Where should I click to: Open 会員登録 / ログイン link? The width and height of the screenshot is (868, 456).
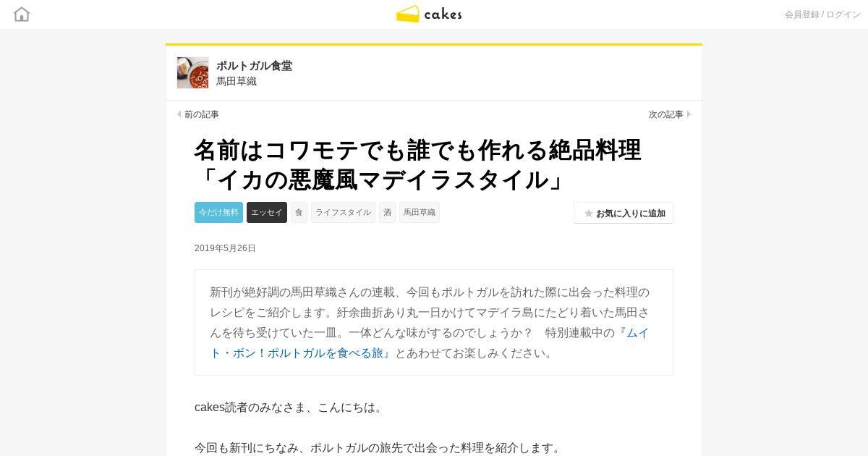822,14
